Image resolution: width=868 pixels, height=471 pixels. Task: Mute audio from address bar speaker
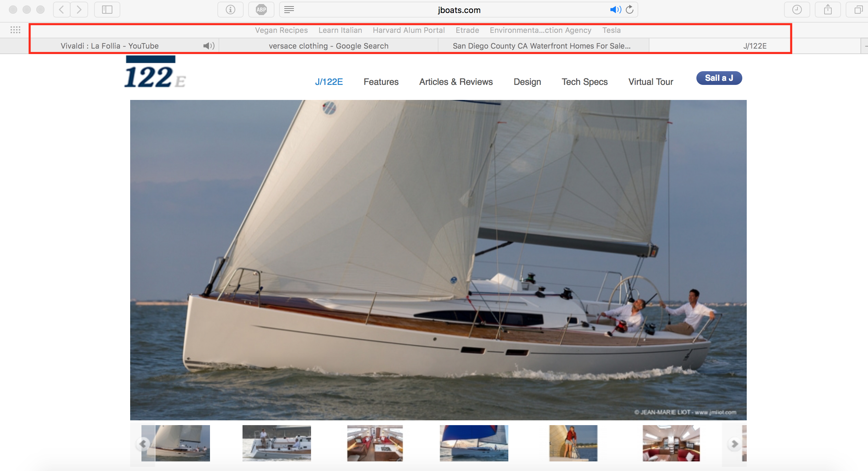pos(615,10)
